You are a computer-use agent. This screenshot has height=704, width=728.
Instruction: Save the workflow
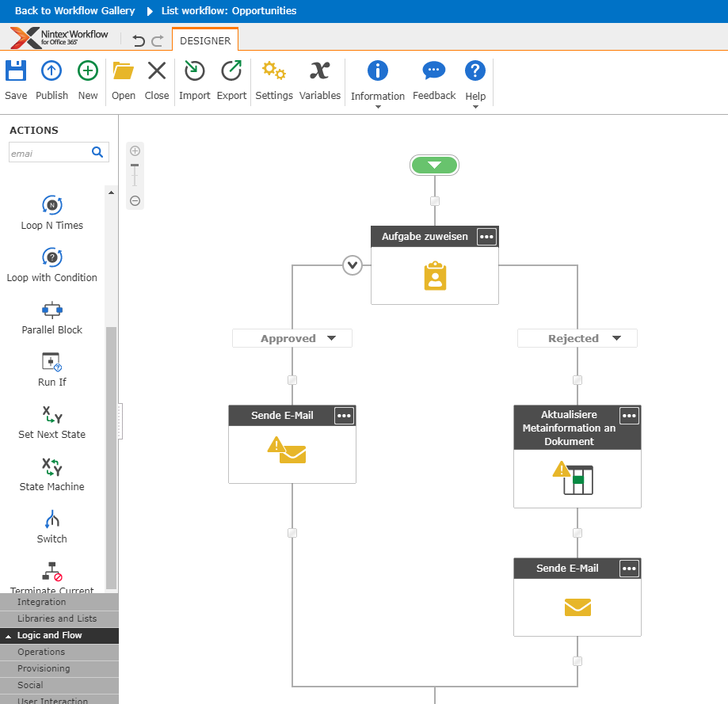16,80
